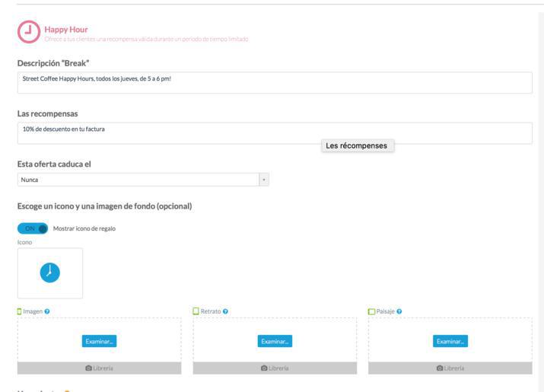Click the green Retrato portrait icon
Screen dimensions: 544x392
point(196,311)
